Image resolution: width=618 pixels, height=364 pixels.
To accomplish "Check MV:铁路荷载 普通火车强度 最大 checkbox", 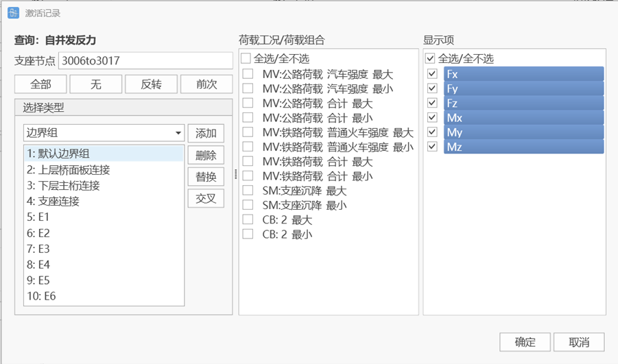I will (x=248, y=132).
